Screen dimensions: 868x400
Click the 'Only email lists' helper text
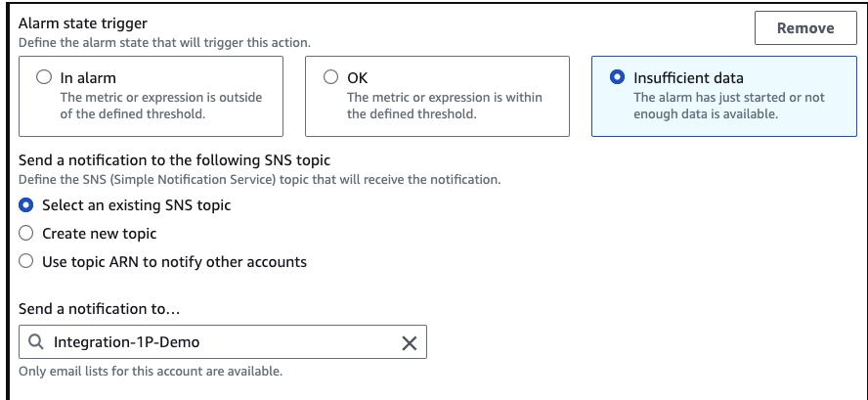click(151, 372)
